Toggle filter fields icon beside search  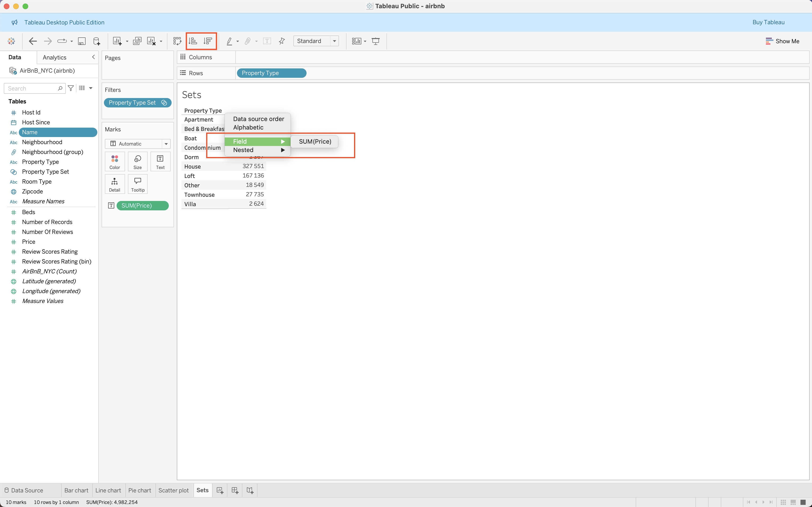pos(71,88)
